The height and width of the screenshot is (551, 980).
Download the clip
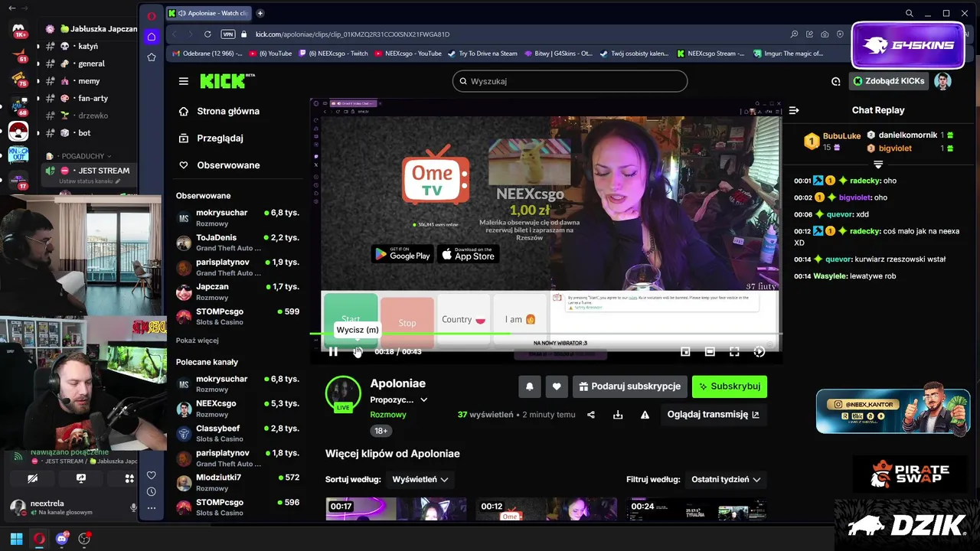coord(618,415)
